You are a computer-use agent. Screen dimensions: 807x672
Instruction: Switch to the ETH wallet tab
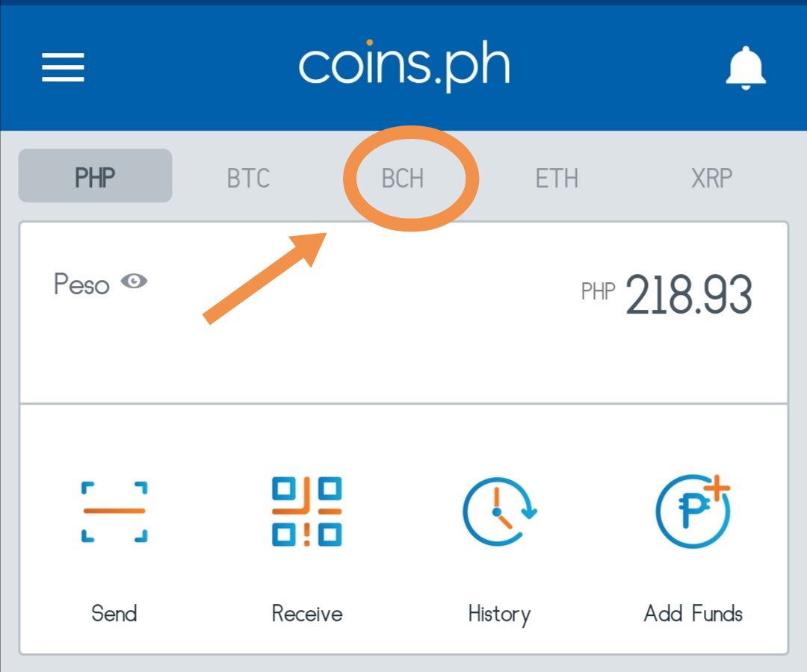[x=557, y=178]
